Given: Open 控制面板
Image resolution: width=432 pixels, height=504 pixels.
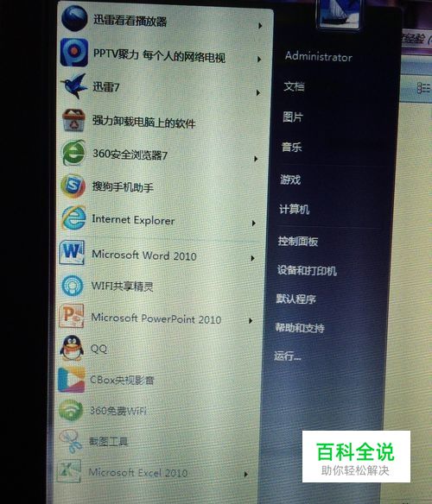Looking at the screenshot, I should click(x=298, y=241).
